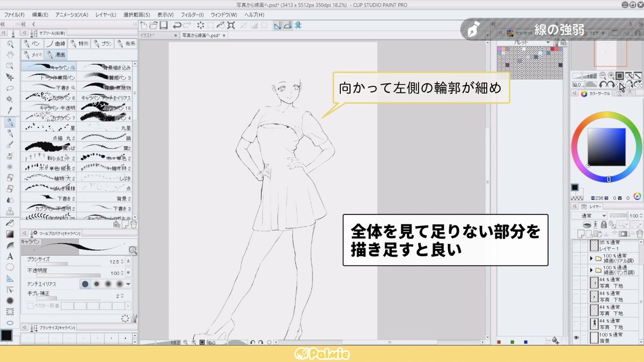Viewport: 644px width, 362px height.
Task: Expand the 線画(リアル調) layer folder
Action: (x=591, y=258)
